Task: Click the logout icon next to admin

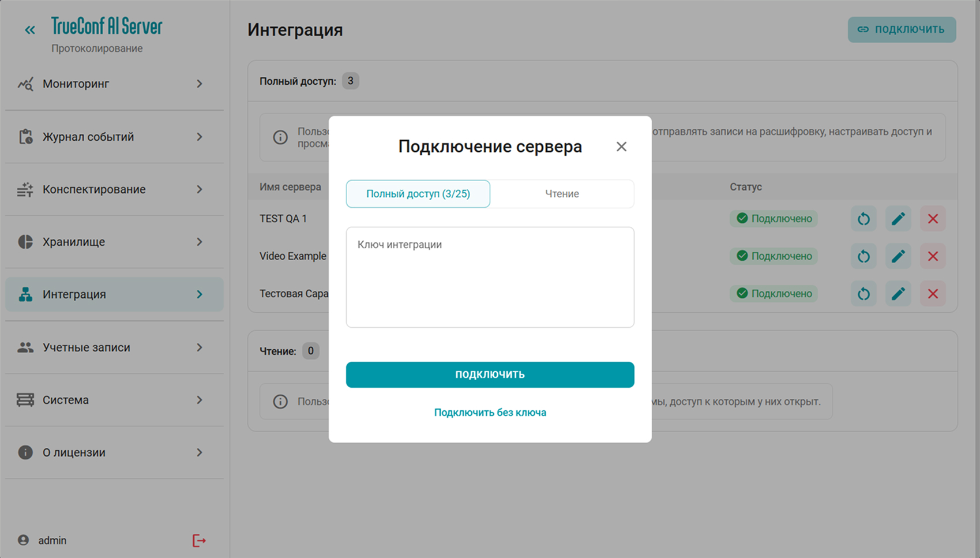Action: (x=199, y=541)
